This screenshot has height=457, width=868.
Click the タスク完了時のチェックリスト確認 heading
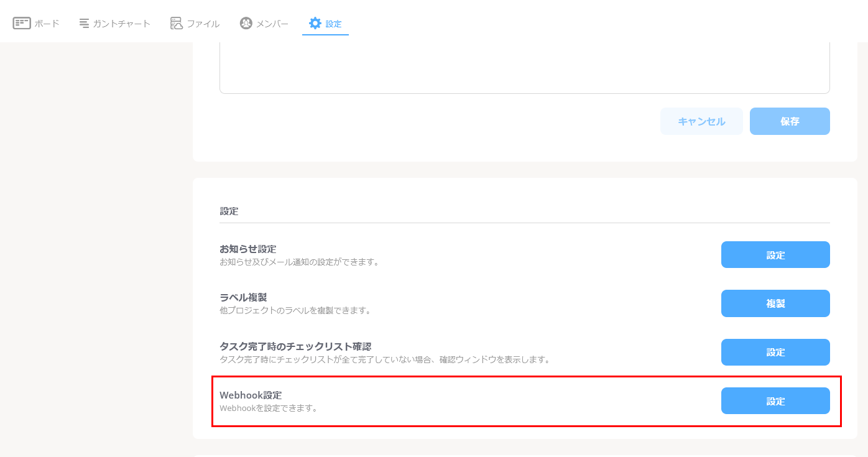295,346
